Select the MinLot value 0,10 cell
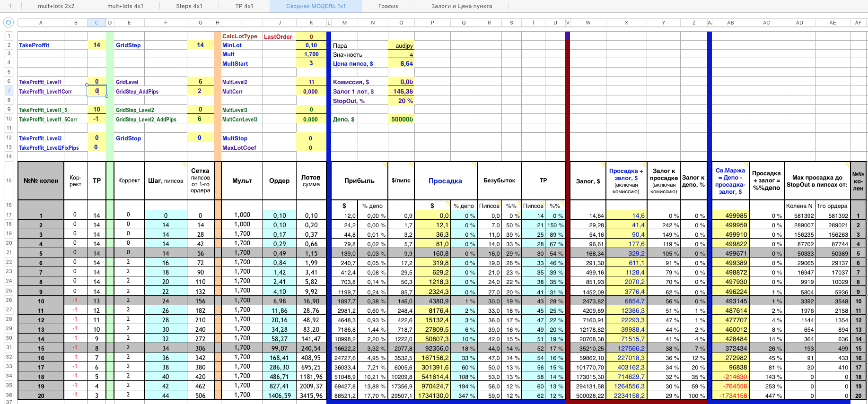This screenshot has height=404, width=868. click(x=311, y=45)
